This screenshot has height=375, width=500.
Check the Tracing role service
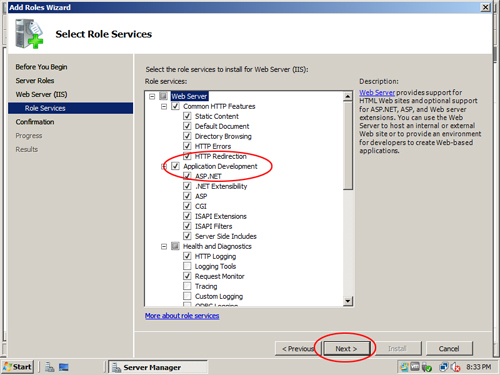coord(187,286)
